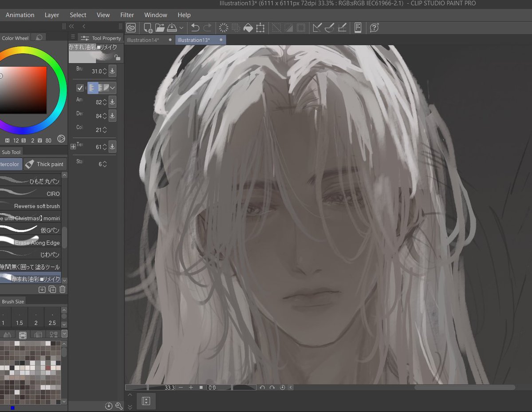Switch color space with HSV toggle icon

coord(61,139)
